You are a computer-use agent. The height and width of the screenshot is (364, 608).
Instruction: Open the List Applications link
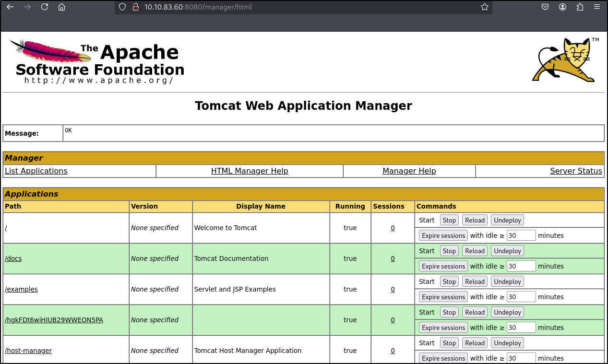(36, 171)
